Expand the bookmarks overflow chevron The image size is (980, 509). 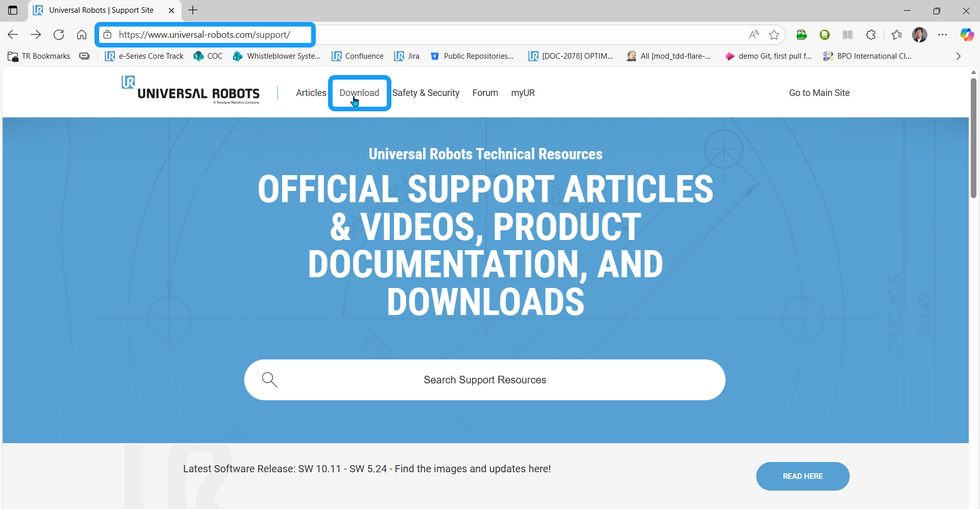click(x=958, y=56)
